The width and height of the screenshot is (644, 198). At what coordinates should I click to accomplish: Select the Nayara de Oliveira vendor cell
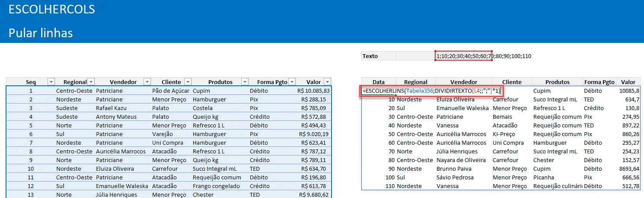(463, 160)
